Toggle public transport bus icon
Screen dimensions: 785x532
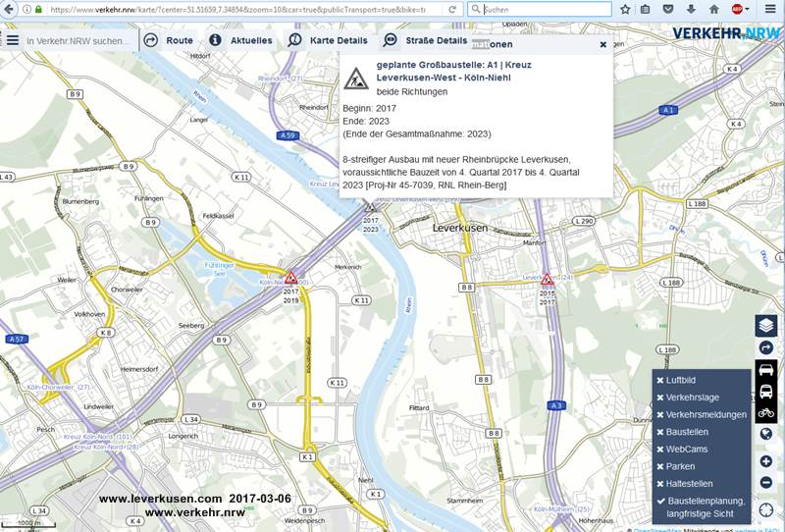coord(766,392)
